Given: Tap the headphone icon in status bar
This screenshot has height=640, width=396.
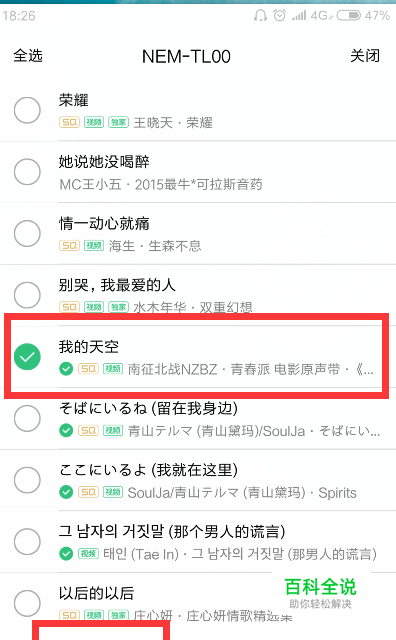Looking at the screenshot, I should [260, 16].
